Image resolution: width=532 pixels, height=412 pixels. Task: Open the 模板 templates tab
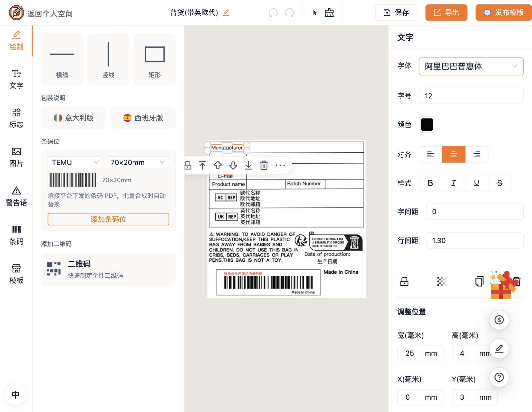[x=16, y=274]
